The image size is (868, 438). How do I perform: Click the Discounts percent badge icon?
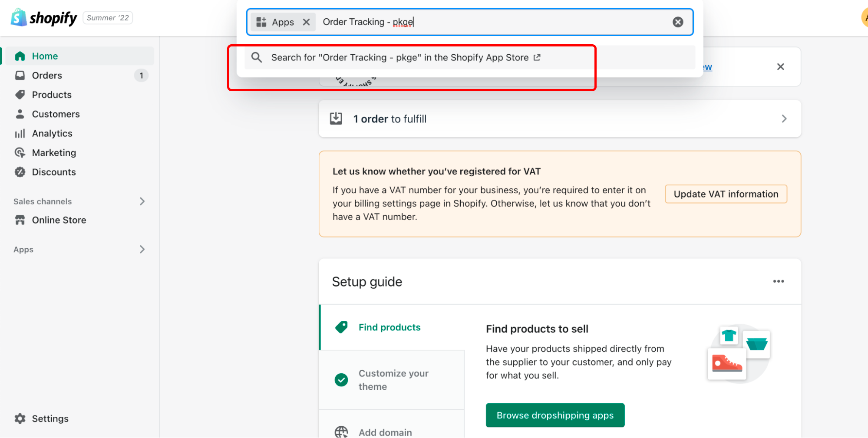click(x=20, y=172)
